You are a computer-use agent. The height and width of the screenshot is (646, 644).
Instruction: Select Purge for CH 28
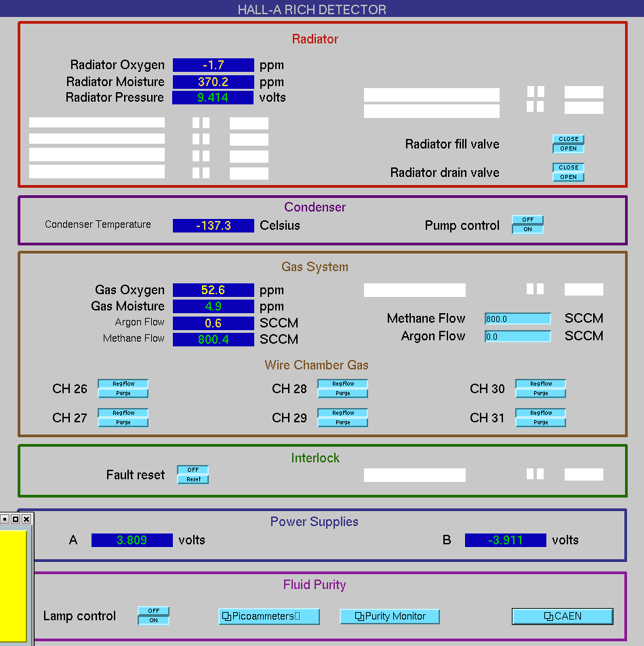343,393
